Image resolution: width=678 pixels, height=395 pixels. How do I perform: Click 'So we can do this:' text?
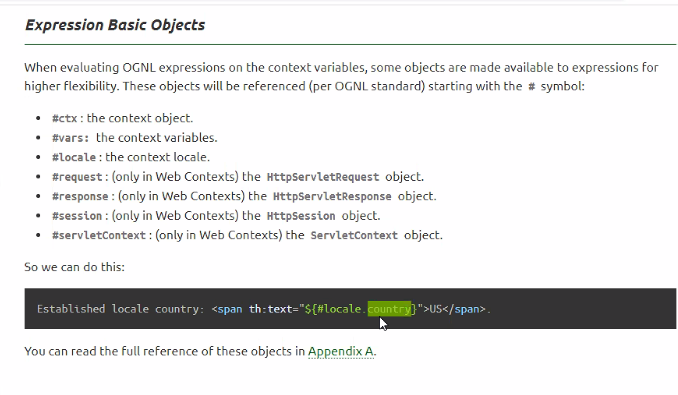(x=74, y=267)
